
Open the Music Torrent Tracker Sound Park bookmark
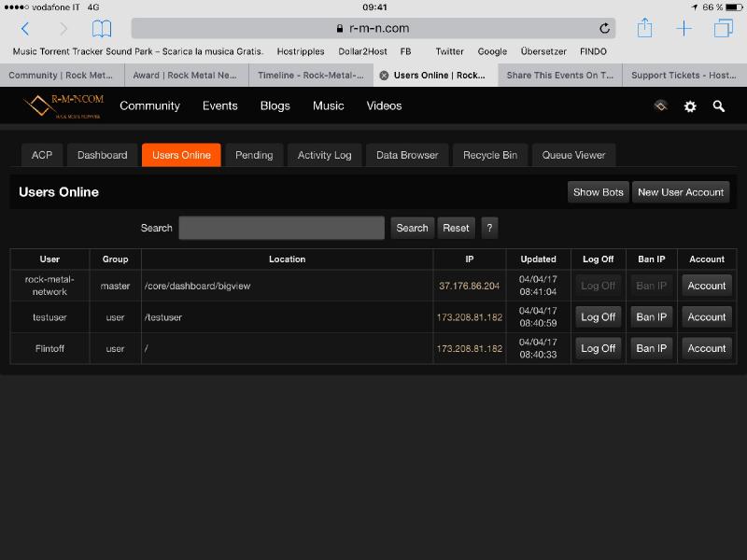click(138, 51)
